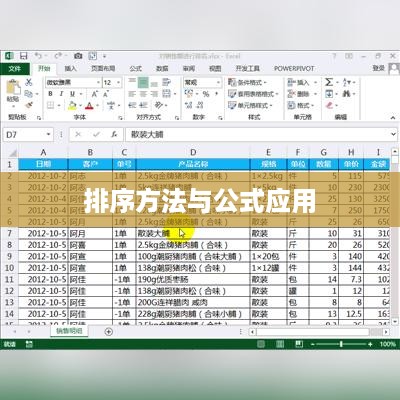Decrease font size with small A icon

pos(106,94)
